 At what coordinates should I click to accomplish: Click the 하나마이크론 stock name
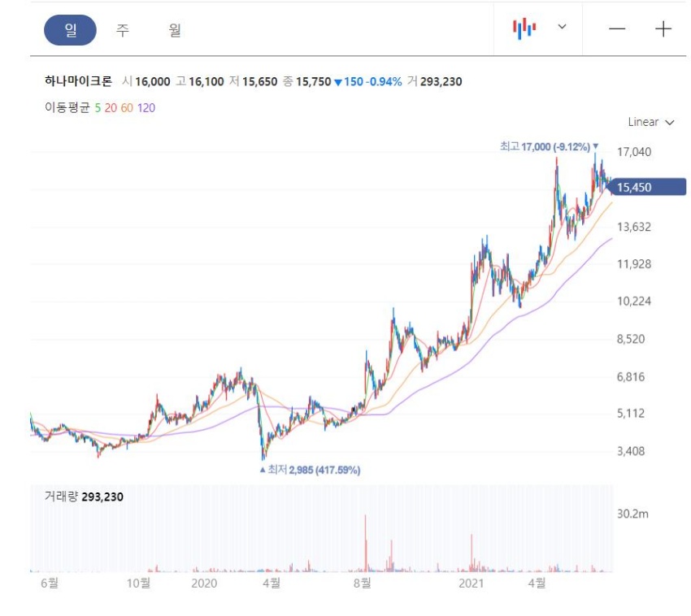[78, 81]
